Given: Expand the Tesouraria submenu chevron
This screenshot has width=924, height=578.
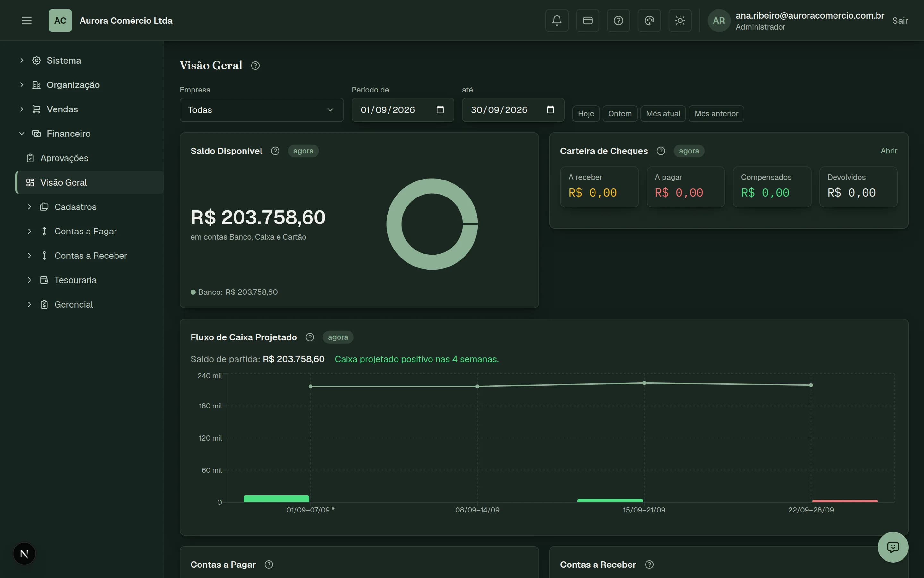Looking at the screenshot, I should (30, 280).
